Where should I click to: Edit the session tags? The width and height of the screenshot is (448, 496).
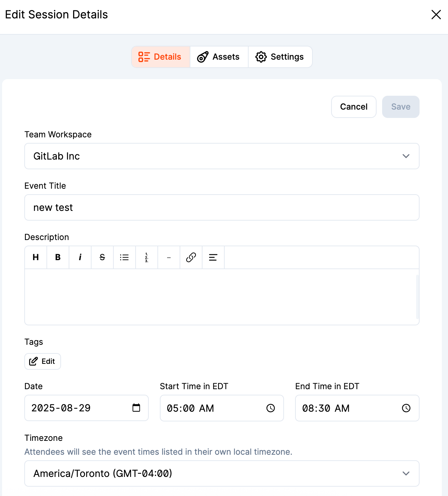[43, 361]
